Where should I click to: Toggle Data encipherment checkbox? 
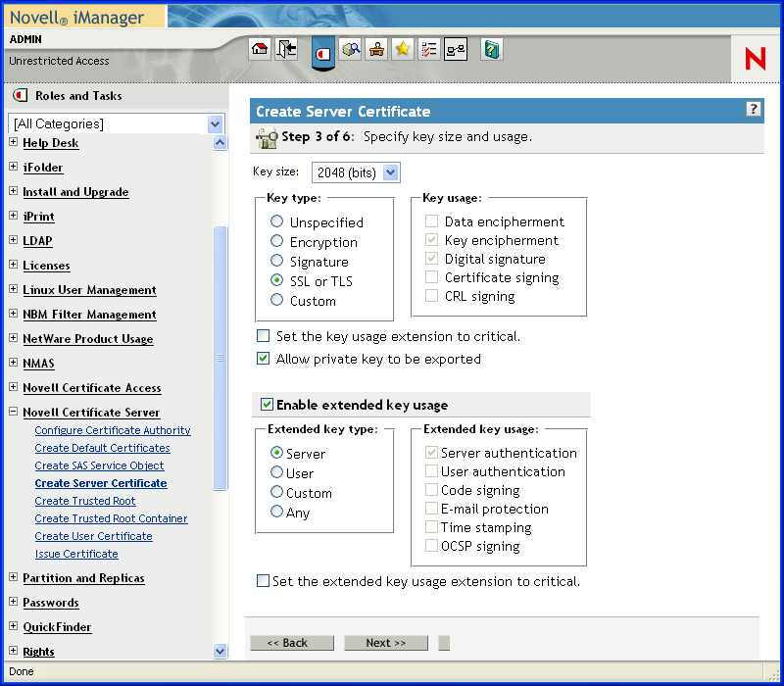[431, 221]
